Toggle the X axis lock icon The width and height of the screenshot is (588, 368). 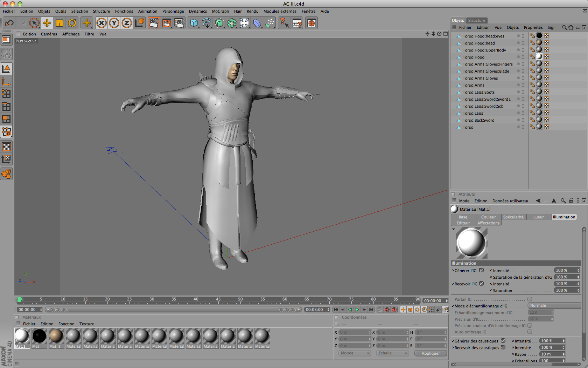(101, 23)
